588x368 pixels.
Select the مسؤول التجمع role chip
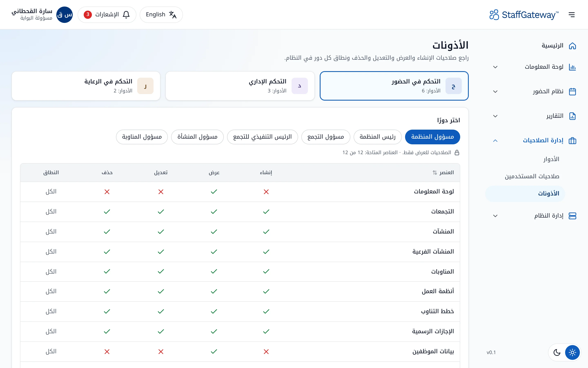(x=326, y=137)
